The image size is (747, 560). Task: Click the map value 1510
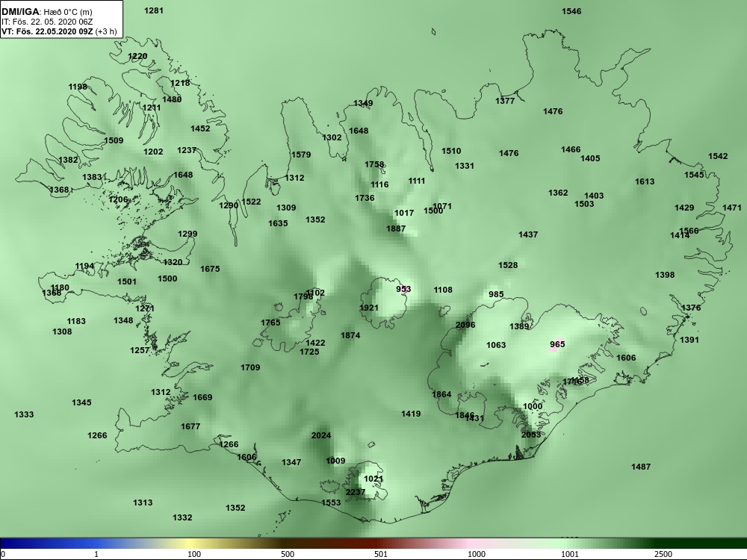(450, 151)
